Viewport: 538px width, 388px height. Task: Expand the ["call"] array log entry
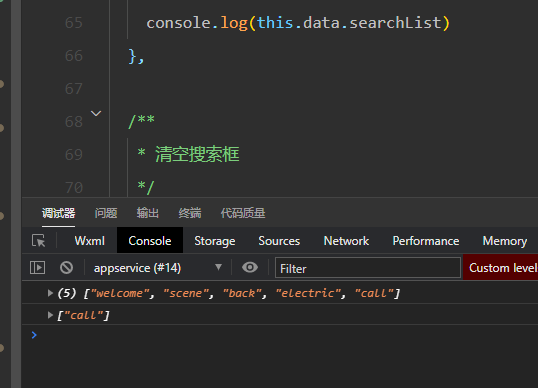point(50,315)
